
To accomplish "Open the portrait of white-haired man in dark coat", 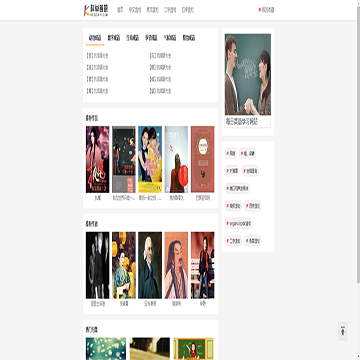I will [x=150, y=265].
